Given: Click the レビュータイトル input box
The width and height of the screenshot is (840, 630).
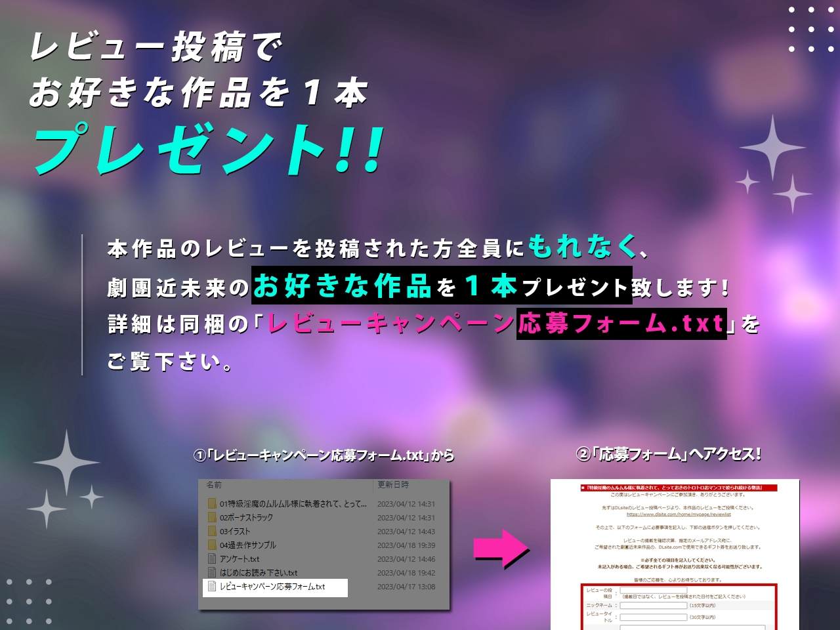Looking at the screenshot, I should (653, 617).
